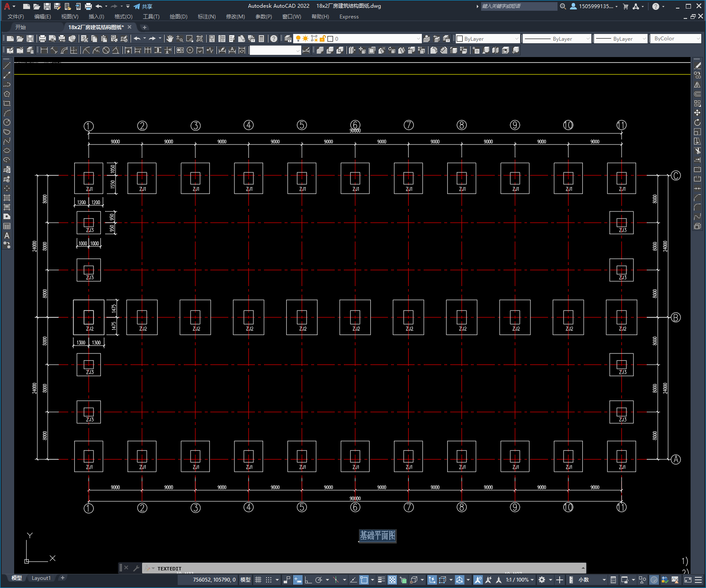The width and height of the screenshot is (706, 588).
Task: Select the Aligned dimension tool
Action: click(x=54, y=50)
